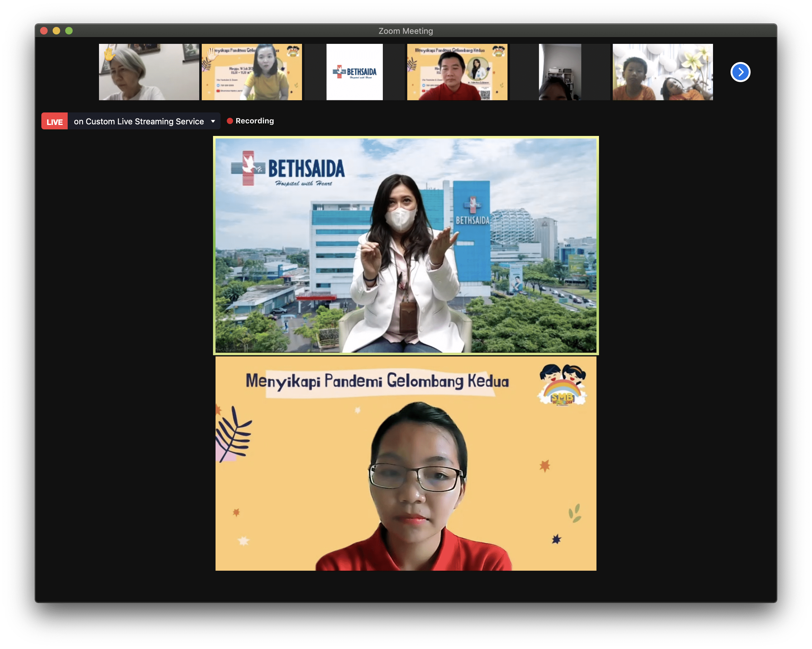
Task: Click the Recording status text
Action: click(x=255, y=121)
